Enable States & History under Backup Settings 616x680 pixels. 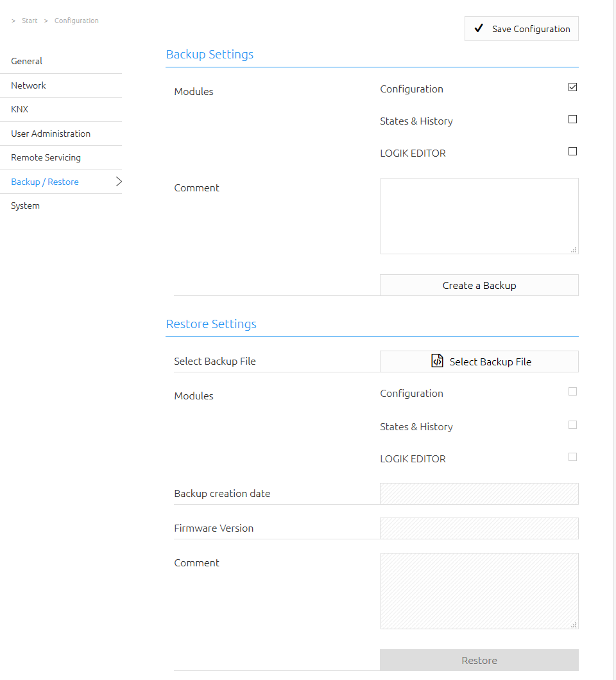pyautogui.click(x=572, y=119)
